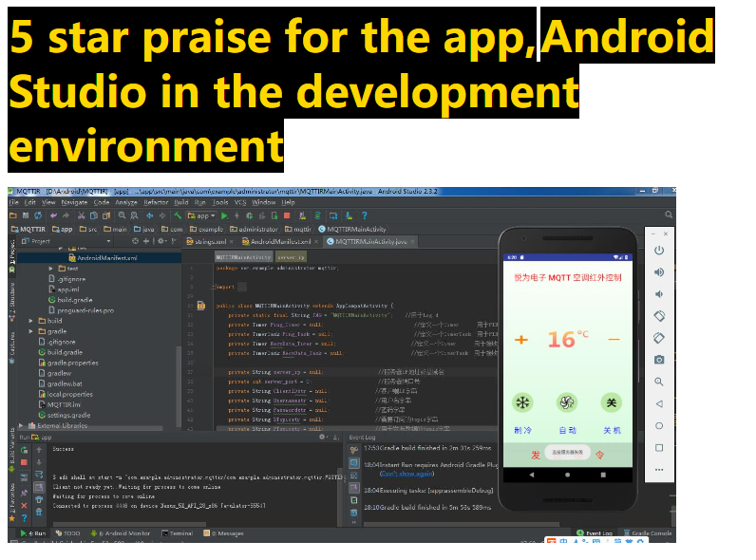Screen dimensions: 756x560
Task: Click the emulator volume up button
Action: (x=659, y=272)
